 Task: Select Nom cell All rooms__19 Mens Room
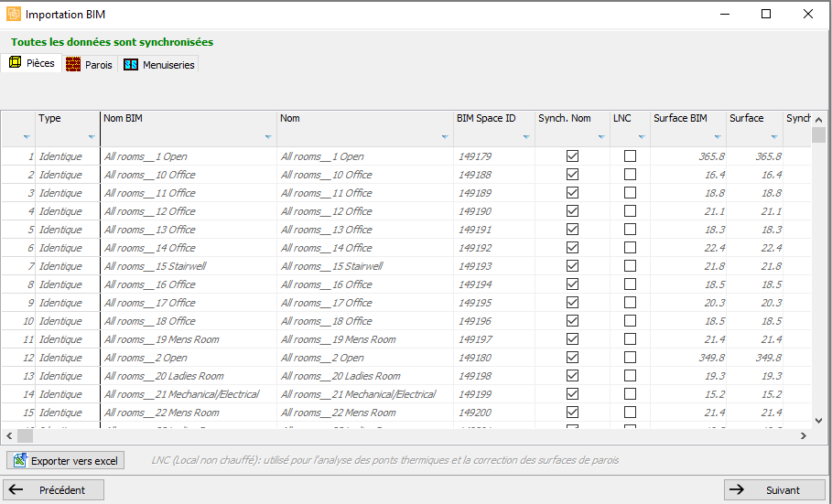click(x=365, y=339)
